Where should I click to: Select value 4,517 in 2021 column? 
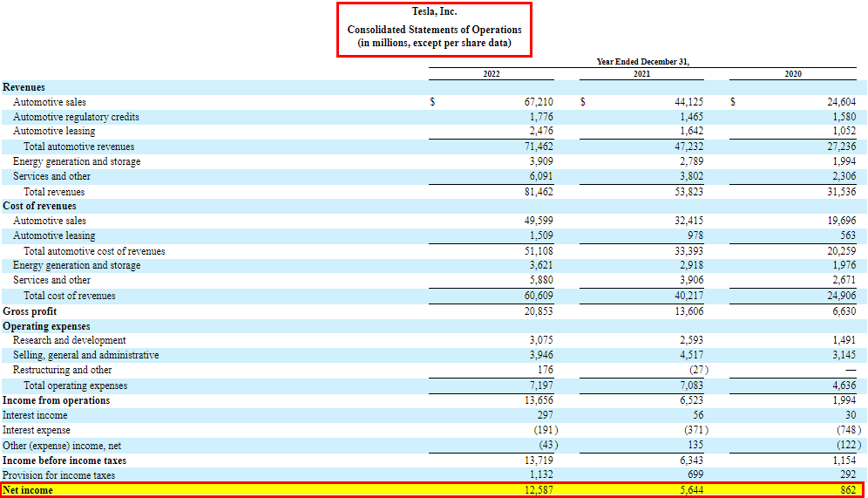(691, 355)
